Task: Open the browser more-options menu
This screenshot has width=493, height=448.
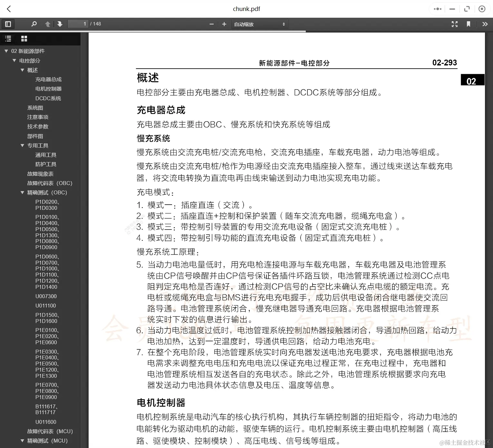Action: coord(437,9)
